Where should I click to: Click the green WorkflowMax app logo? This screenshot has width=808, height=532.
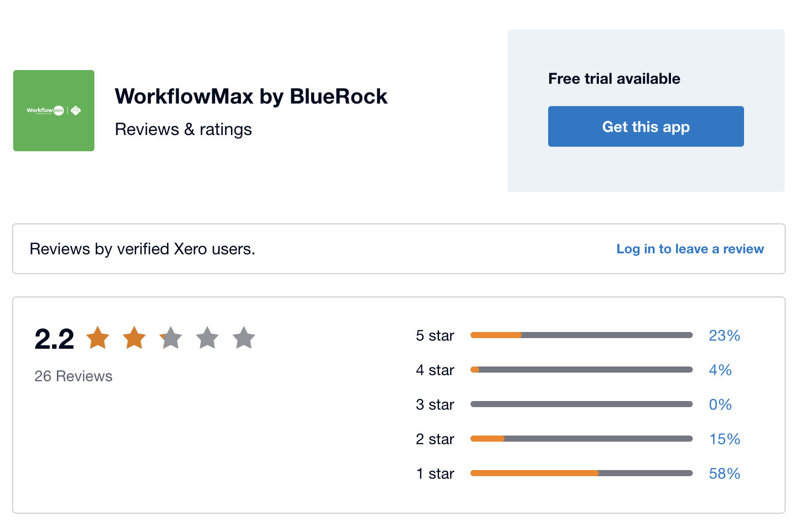[x=54, y=111]
